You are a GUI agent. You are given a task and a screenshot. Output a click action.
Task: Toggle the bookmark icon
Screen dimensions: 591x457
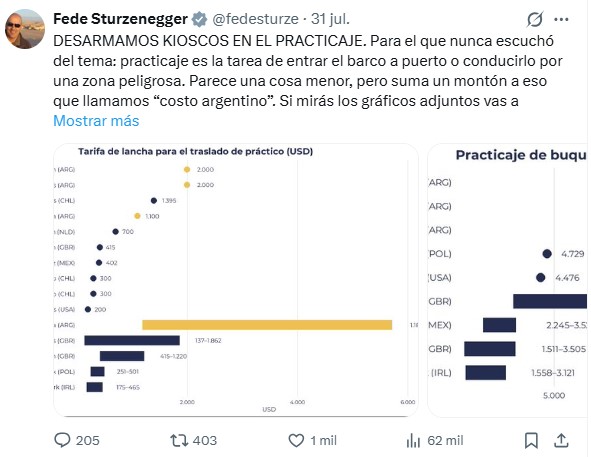pyautogui.click(x=531, y=440)
